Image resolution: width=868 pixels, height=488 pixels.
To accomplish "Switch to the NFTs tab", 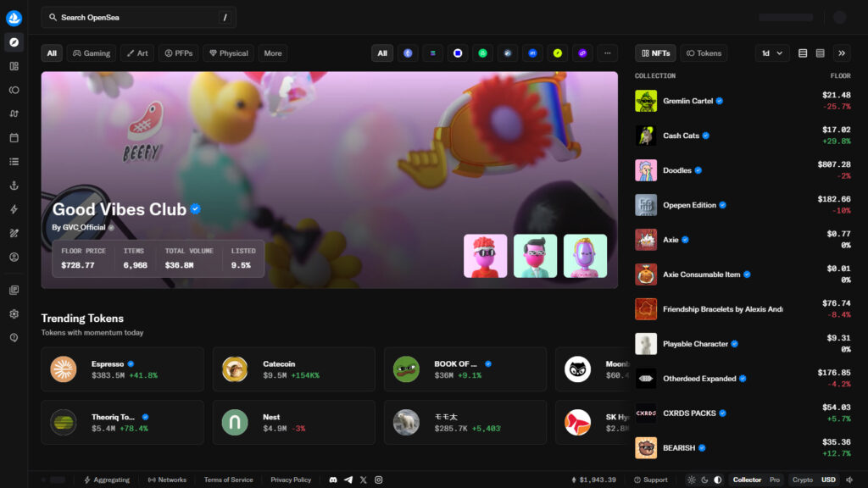I will [655, 53].
